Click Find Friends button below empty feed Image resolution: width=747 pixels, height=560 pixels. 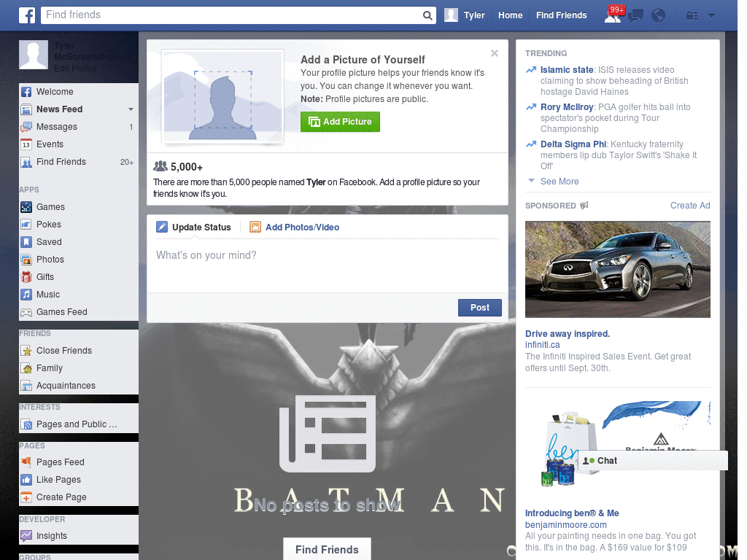click(x=327, y=549)
